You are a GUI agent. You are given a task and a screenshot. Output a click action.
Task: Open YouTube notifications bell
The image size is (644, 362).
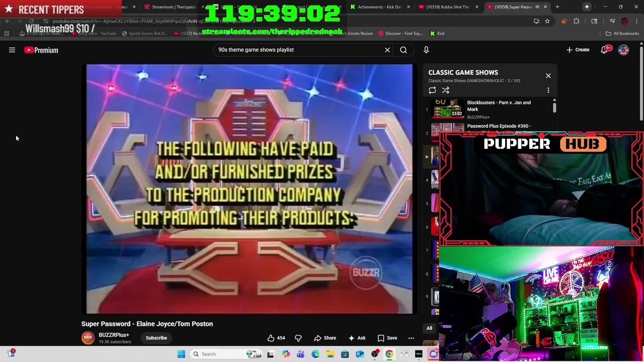[x=604, y=50]
